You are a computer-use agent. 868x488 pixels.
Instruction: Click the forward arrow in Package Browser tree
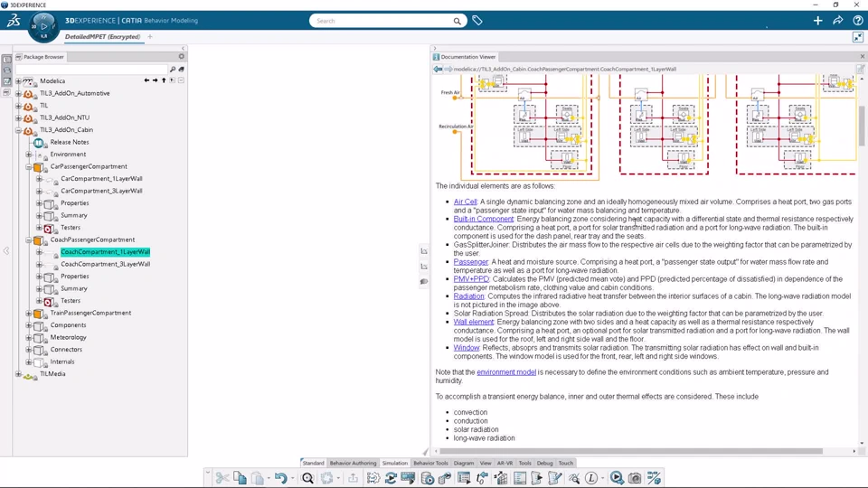point(155,80)
